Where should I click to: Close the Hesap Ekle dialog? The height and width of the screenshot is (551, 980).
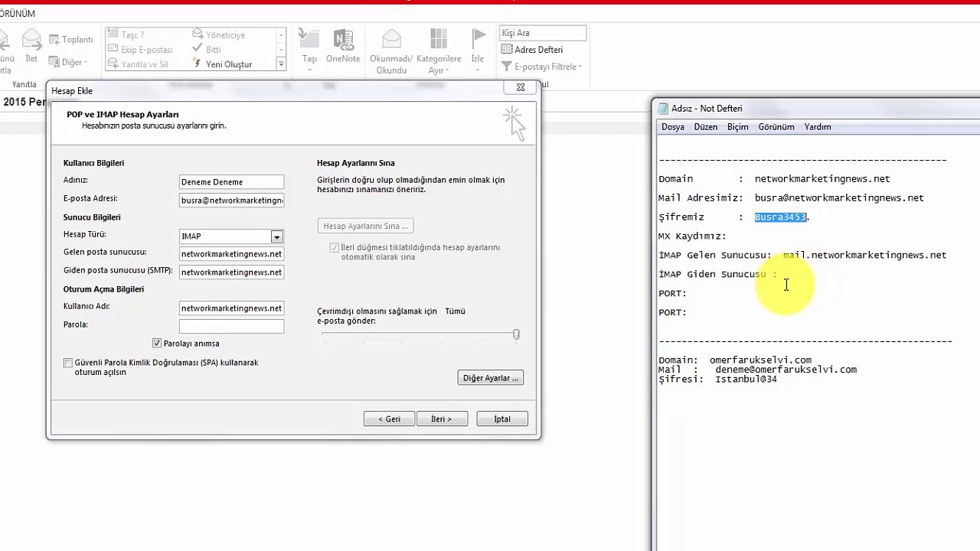[521, 88]
